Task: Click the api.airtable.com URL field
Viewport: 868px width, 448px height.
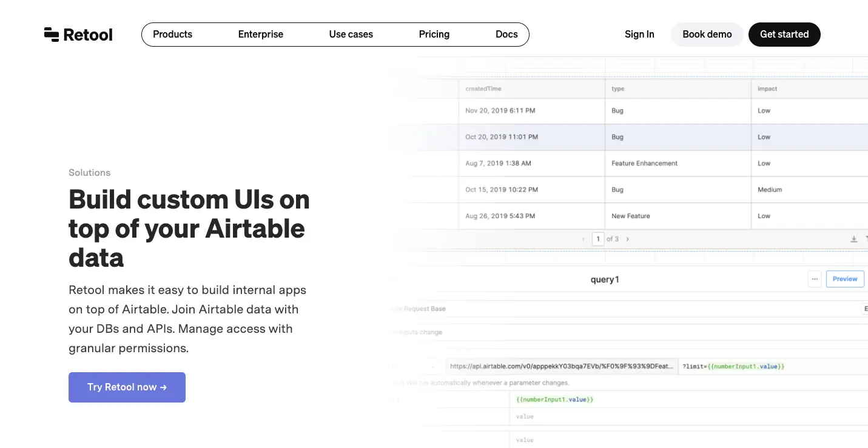Action: (561, 366)
